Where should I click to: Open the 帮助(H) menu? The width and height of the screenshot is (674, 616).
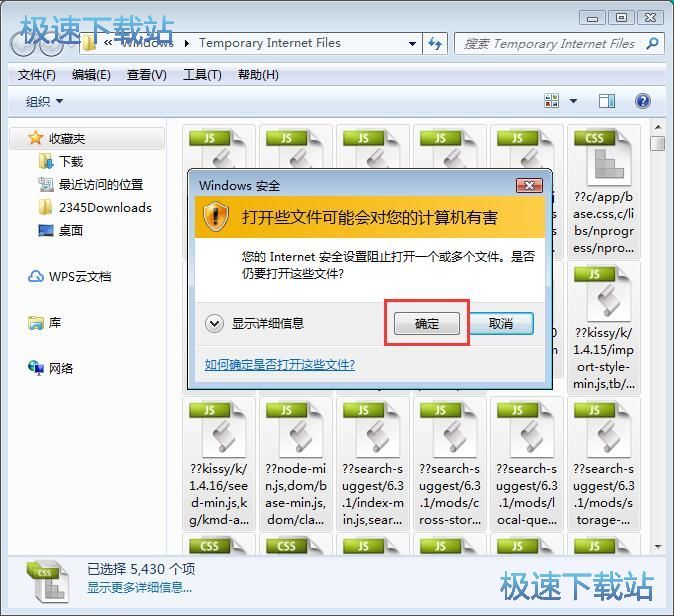[258, 75]
